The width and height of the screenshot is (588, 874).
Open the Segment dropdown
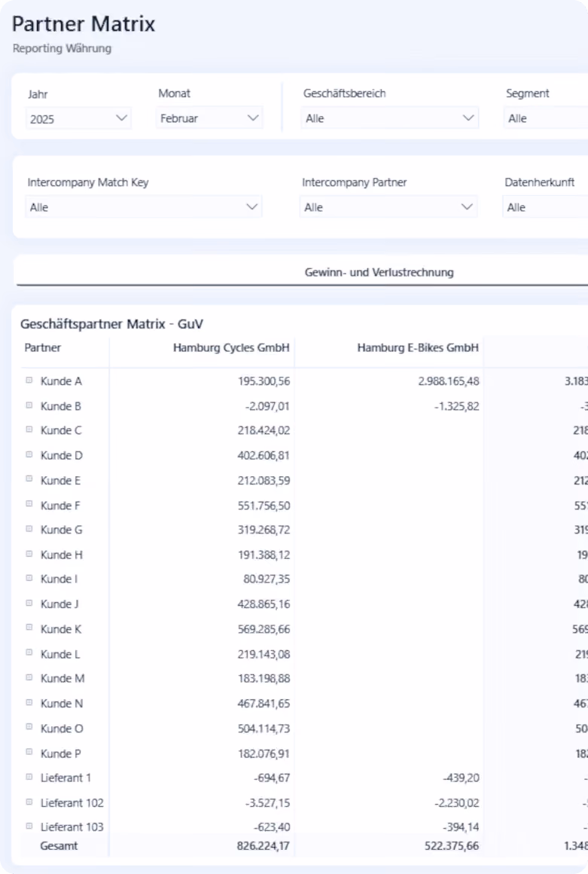click(547, 118)
